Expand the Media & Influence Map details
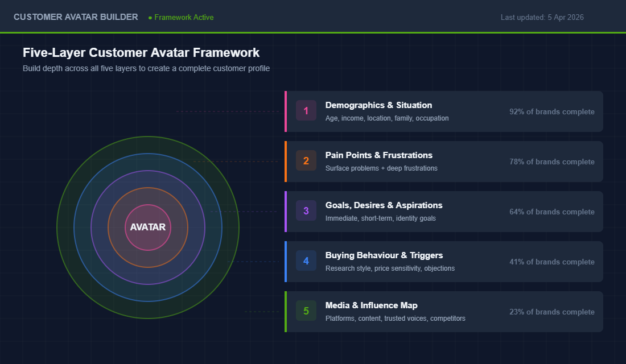This screenshot has height=364, width=626. pos(444,311)
